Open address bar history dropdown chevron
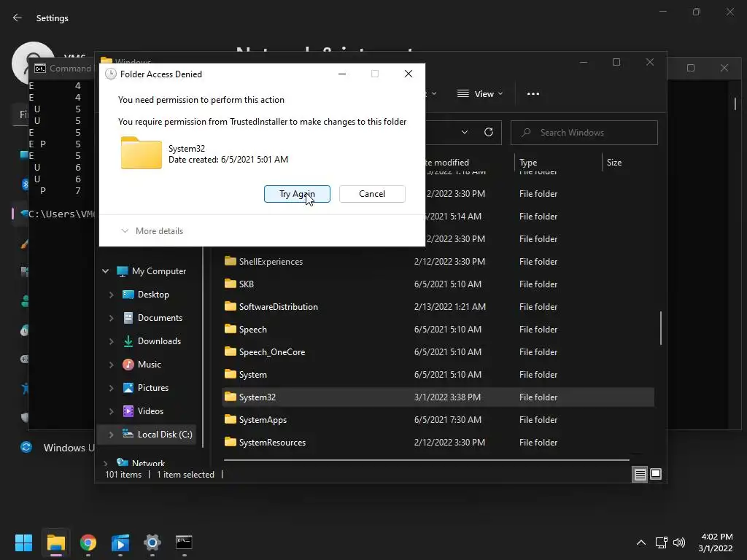The width and height of the screenshot is (747, 560). click(x=465, y=133)
